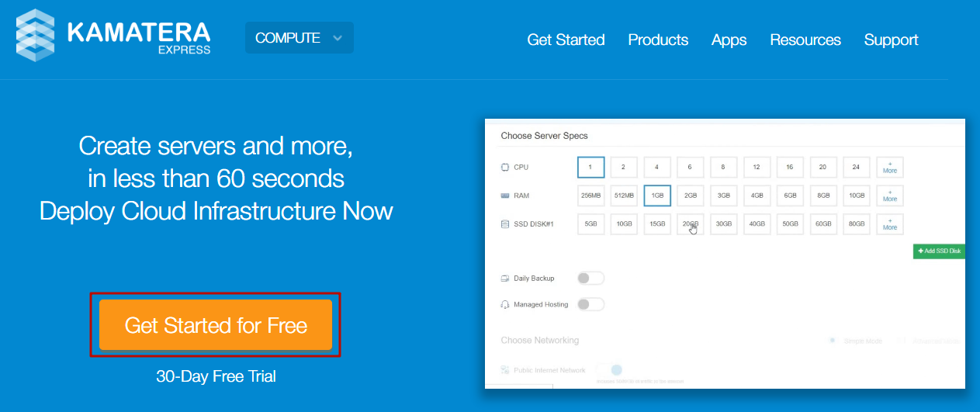Open the COMPUTE dropdown
980x412 pixels.
[299, 38]
